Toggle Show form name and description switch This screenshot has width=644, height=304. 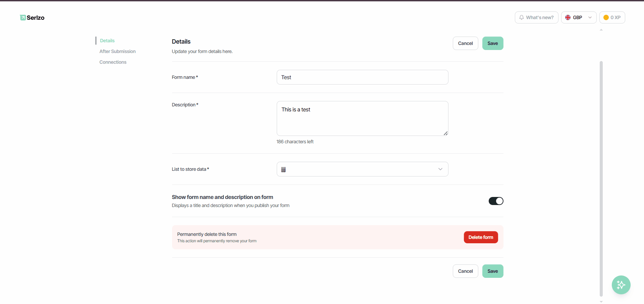coord(496,201)
